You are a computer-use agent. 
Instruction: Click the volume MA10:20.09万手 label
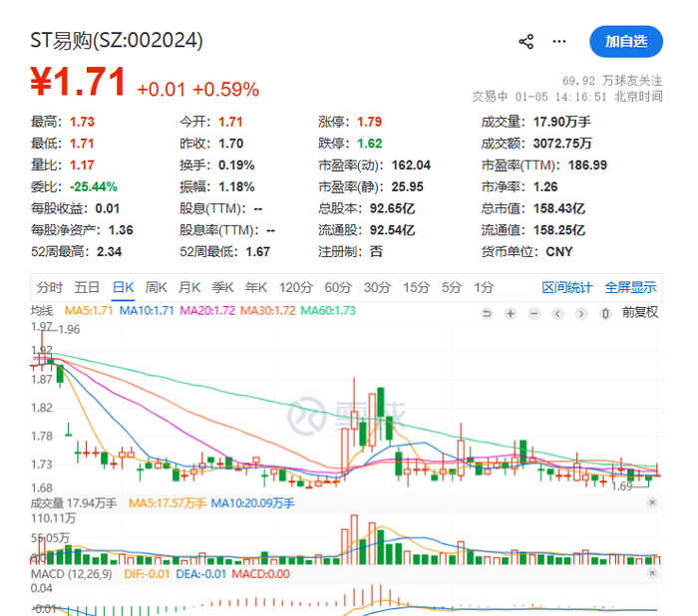click(x=252, y=503)
